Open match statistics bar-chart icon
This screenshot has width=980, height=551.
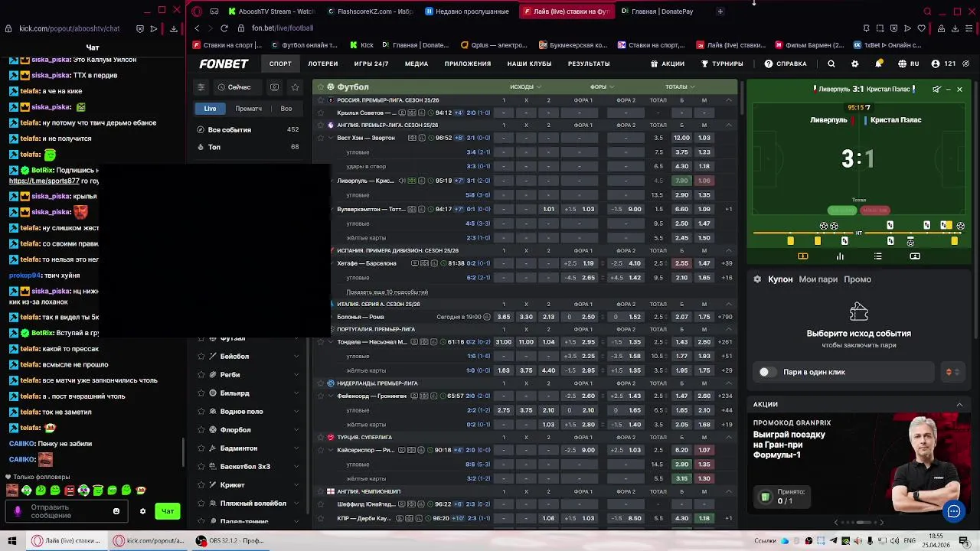[x=840, y=256]
